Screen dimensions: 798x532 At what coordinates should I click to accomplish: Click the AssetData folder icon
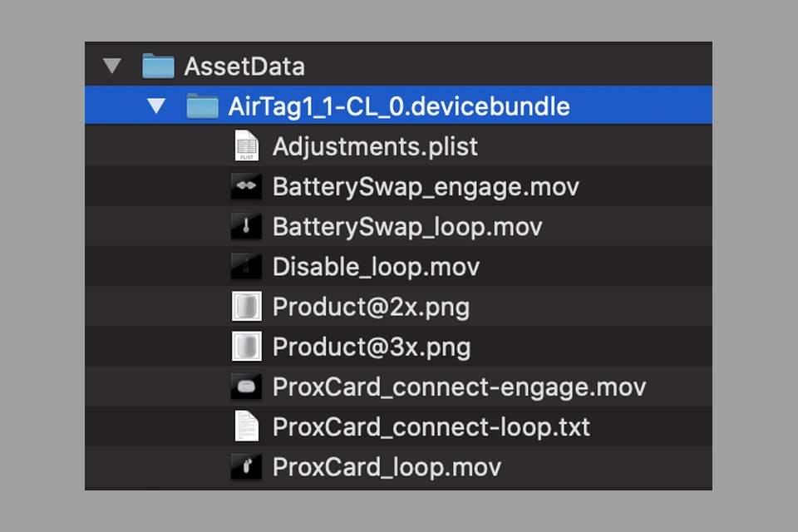(158, 66)
